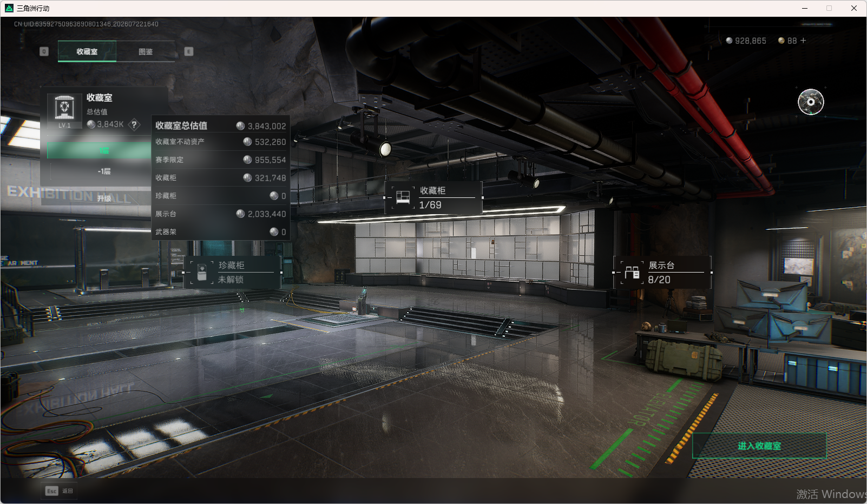This screenshot has width=867, height=504.
Task: Select the 收藏室 tab
Action: pos(87,51)
